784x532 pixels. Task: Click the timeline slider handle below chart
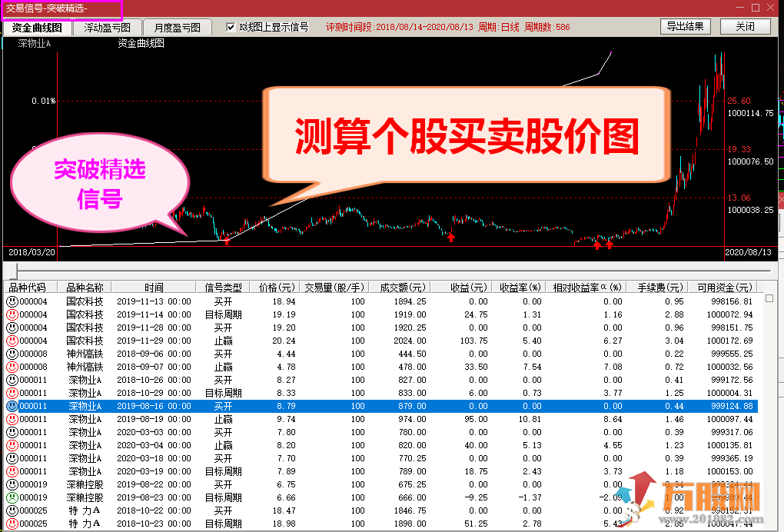pos(13,271)
